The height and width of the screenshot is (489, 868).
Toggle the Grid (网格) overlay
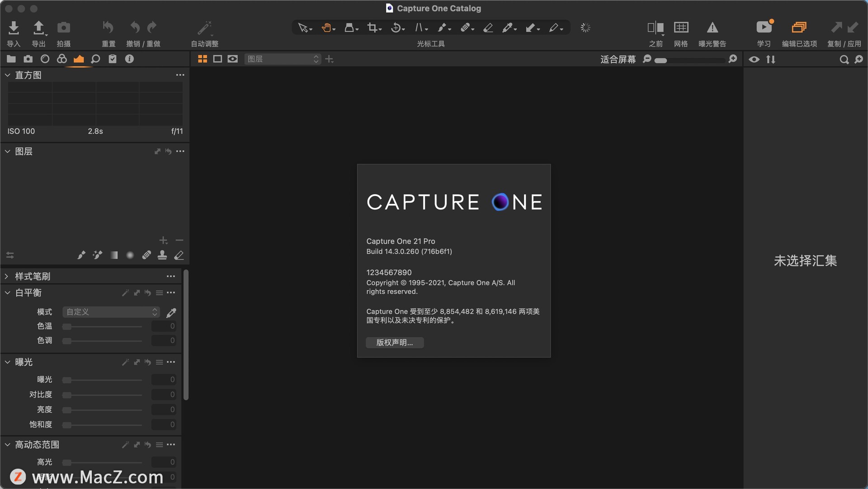point(681,28)
